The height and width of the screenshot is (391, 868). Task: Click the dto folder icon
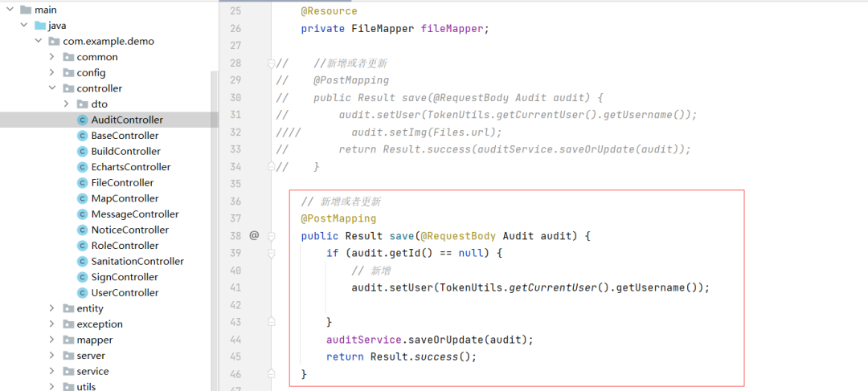pos(82,104)
